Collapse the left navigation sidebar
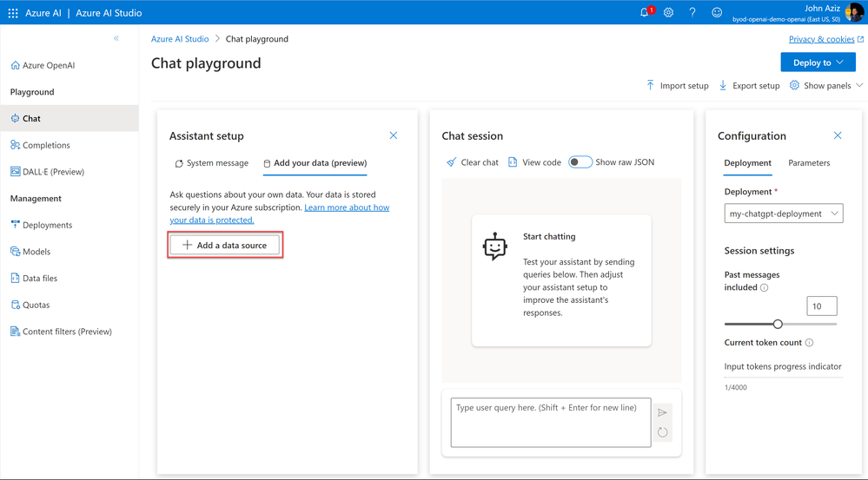 [x=116, y=38]
